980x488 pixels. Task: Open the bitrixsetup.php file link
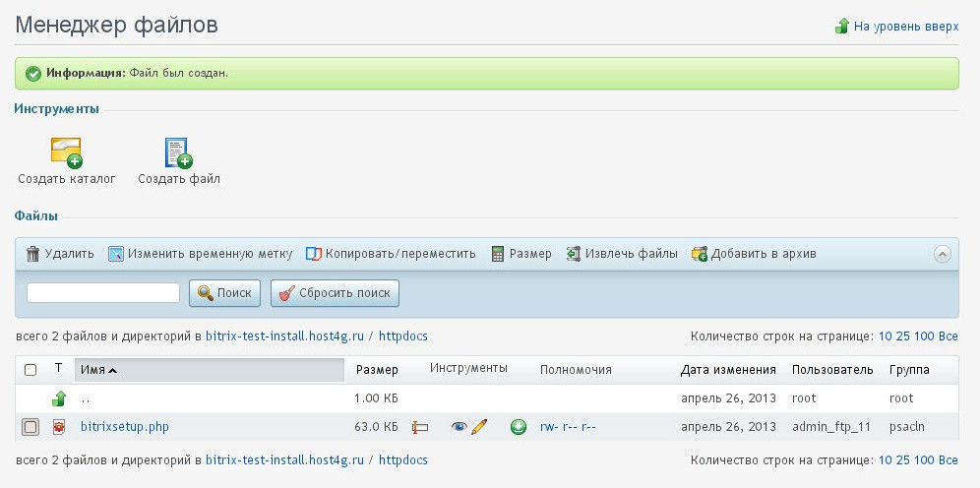coord(125,427)
